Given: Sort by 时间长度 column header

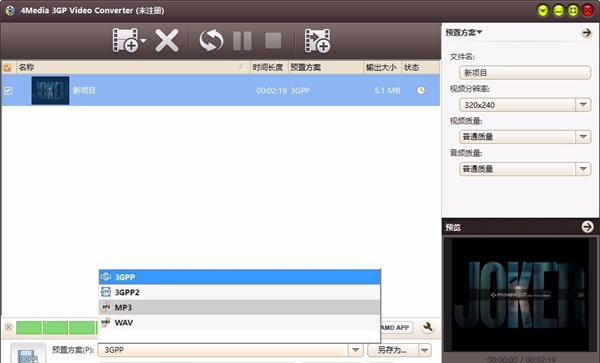Looking at the screenshot, I should pyautogui.click(x=269, y=67).
